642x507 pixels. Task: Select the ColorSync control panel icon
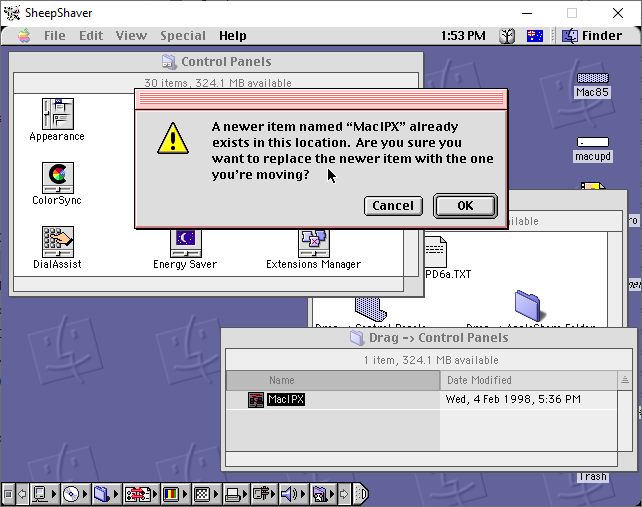[x=58, y=177]
